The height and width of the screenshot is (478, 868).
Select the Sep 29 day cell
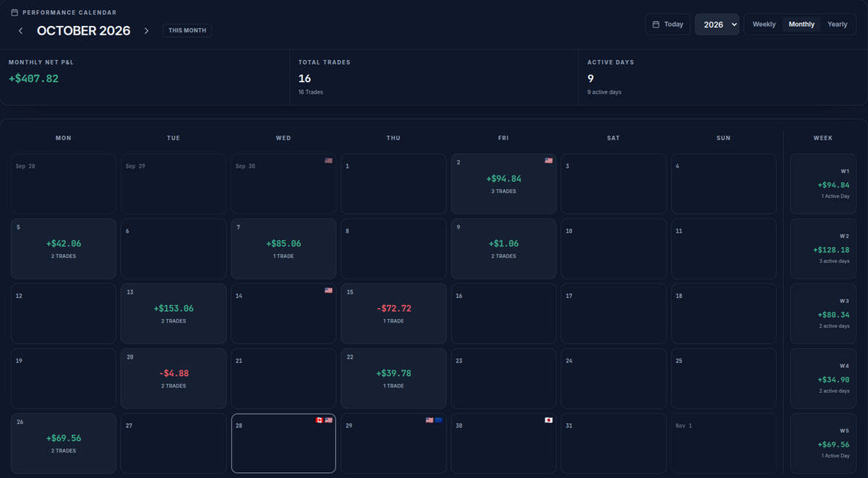tap(174, 184)
